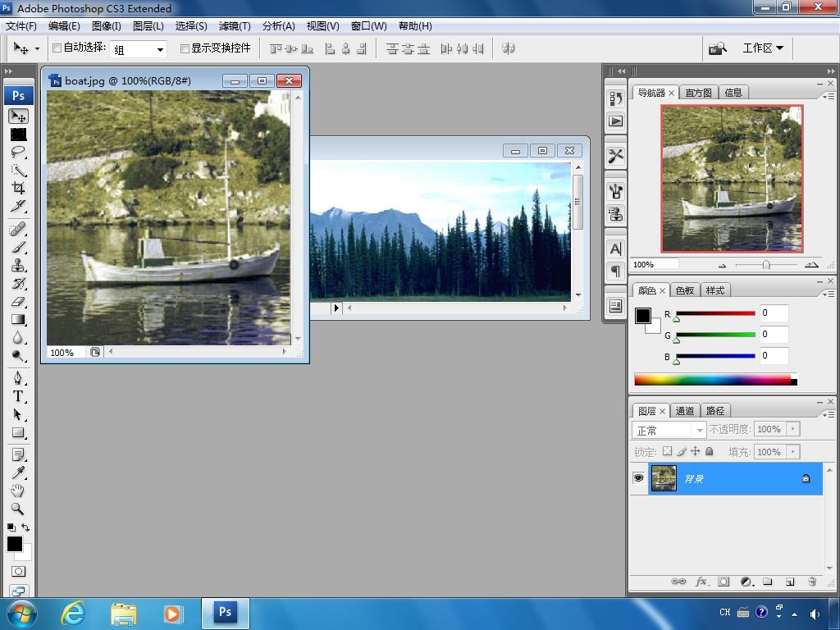
Task: Select the Lasso tool
Action: 18,152
